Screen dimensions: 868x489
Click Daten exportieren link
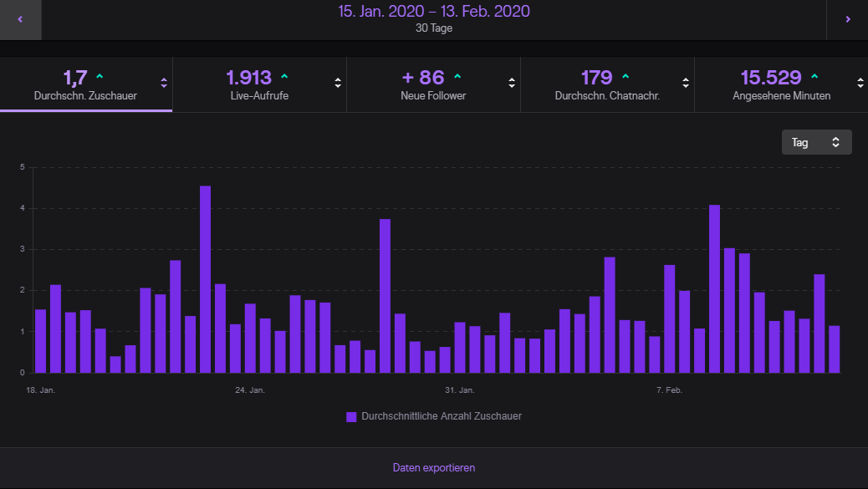pyautogui.click(x=434, y=468)
